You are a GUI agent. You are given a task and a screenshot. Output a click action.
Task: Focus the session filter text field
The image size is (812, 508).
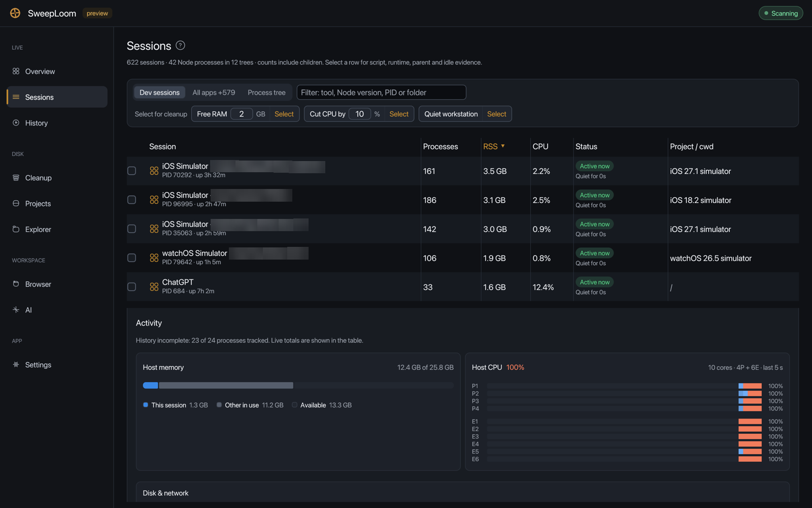pyautogui.click(x=381, y=92)
